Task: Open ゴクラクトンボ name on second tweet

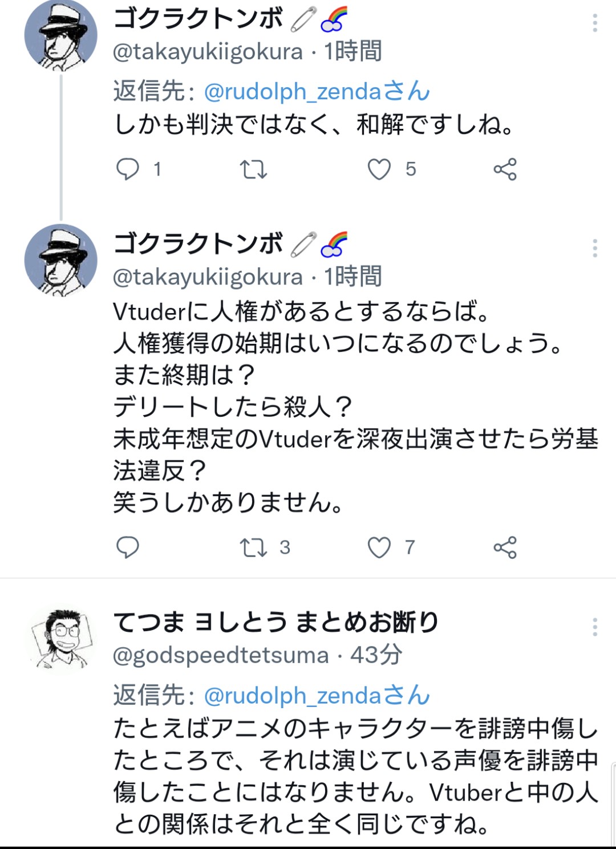Action: [x=198, y=243]
